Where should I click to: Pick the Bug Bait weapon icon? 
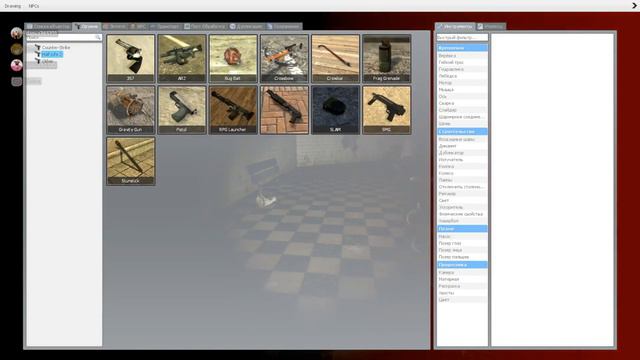coord(233,58)
